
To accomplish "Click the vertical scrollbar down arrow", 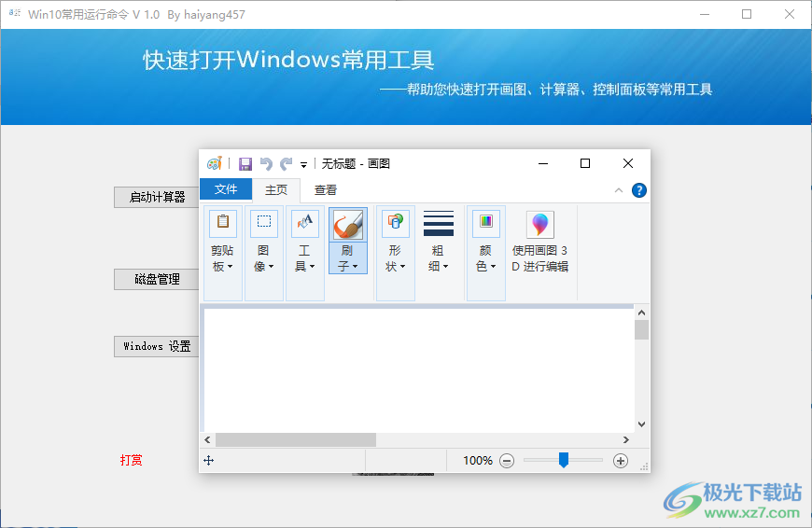I will tap(641, 424).
